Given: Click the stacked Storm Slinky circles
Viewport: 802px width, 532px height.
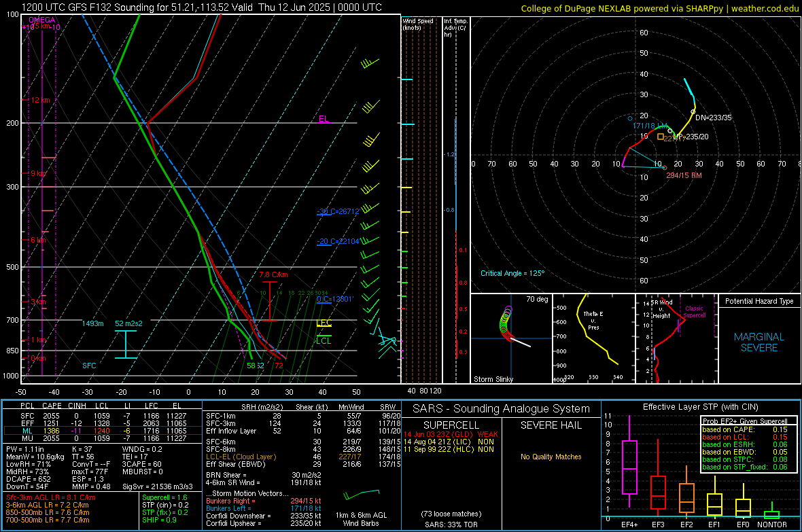Looking at the screenshot, I should 506,323.
